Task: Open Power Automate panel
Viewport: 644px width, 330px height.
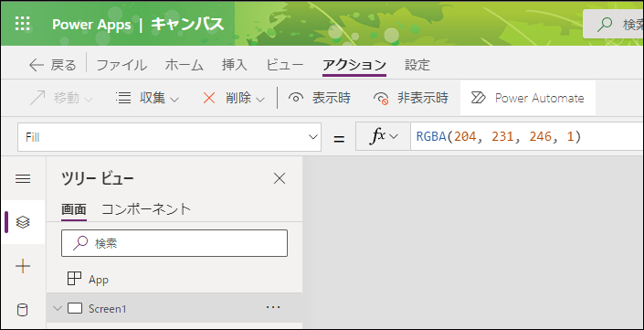Action: (527, 98)
